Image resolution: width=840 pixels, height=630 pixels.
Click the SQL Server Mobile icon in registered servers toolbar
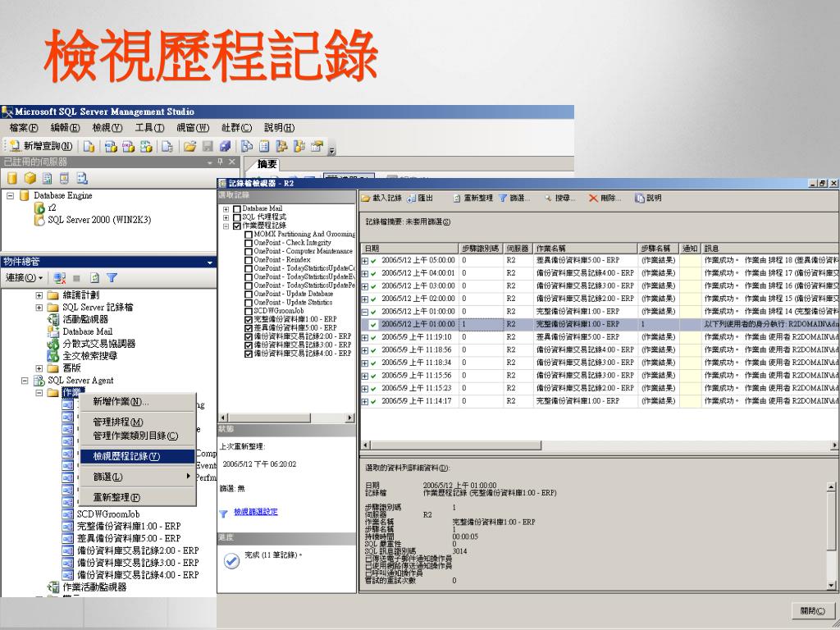pos(64,178)
